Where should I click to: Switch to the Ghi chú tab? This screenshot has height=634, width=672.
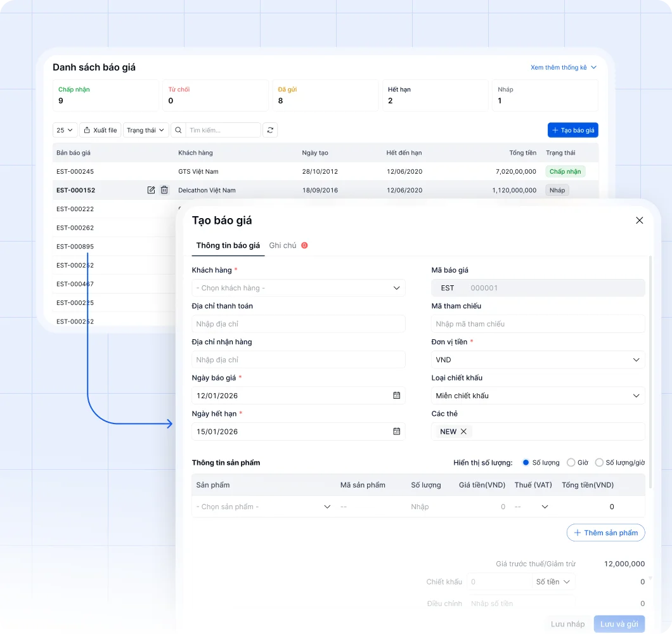(x=282, y=245)
